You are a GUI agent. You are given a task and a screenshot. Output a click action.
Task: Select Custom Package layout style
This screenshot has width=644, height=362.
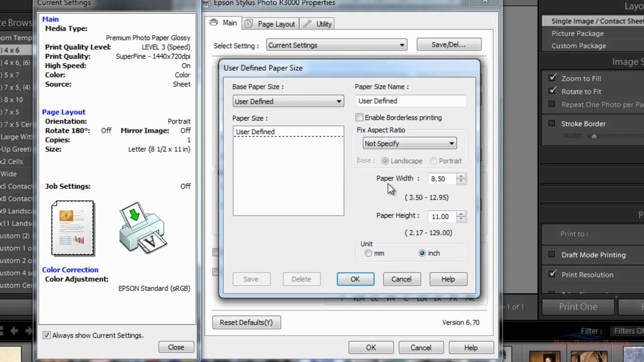[579, 46]
